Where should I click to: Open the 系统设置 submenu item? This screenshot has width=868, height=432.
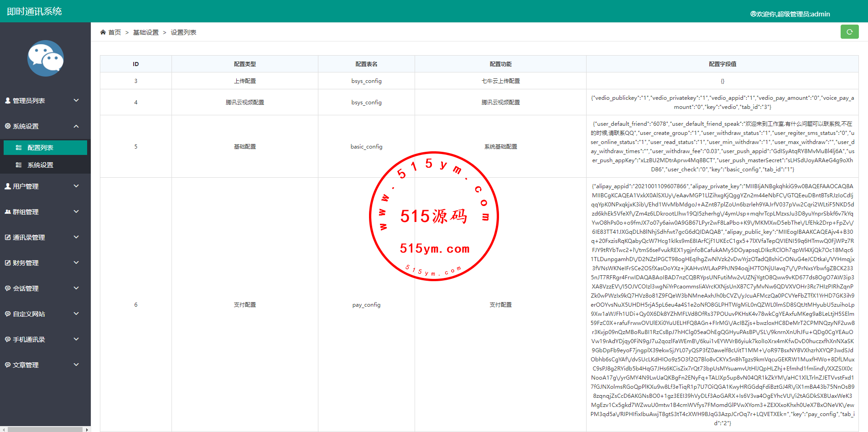(40, 165)
